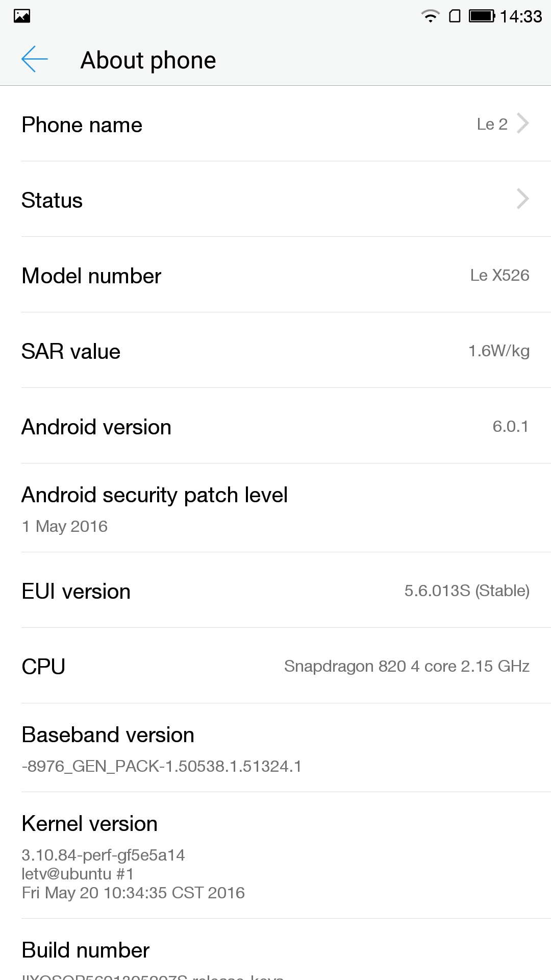Tap the image notification icon in status bar
The height and width of the screenshot is (980, 551).
point(22,16)
